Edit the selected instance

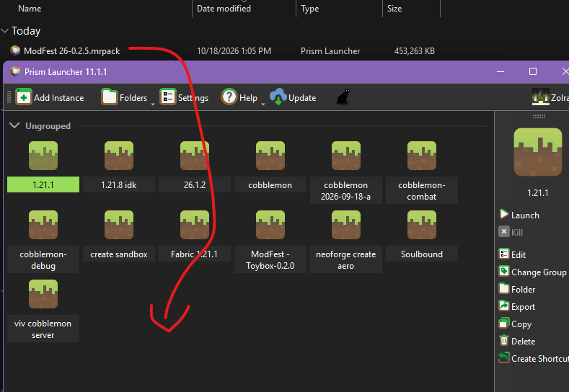coord(513,254)
